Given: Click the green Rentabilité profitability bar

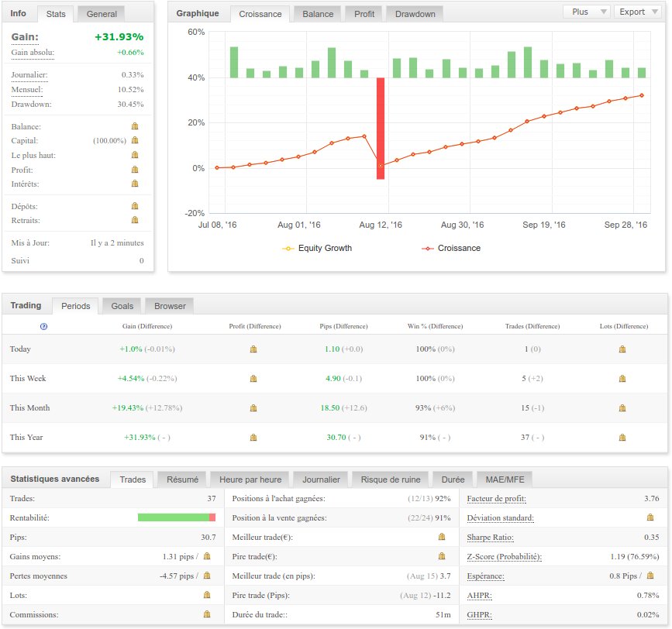Looking at the screenshot, I should point(173,517).
